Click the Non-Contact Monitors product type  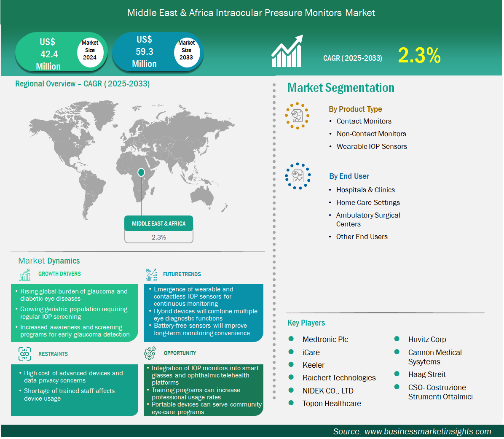371,134
